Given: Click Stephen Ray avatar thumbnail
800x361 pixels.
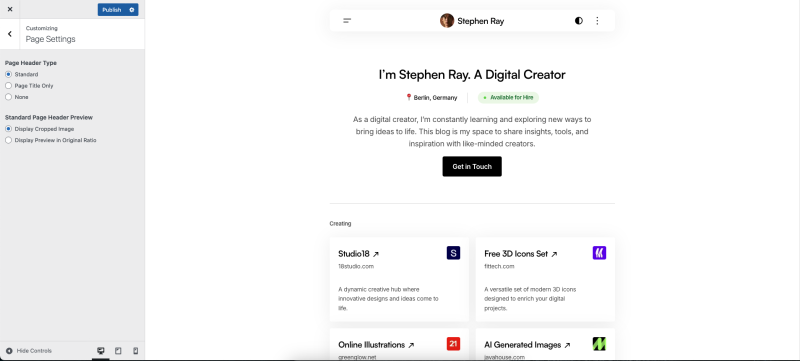Looking at the screenshot, I should click(x=447, y=21).
